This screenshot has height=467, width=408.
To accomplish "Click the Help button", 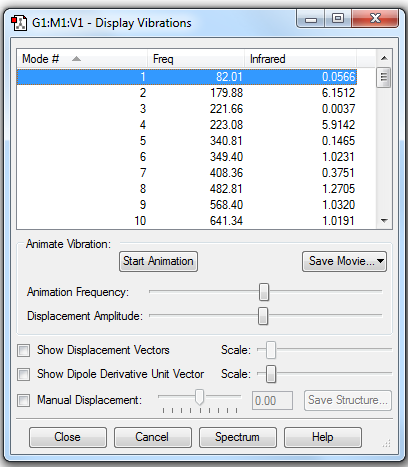I will (x=323, y=437).
